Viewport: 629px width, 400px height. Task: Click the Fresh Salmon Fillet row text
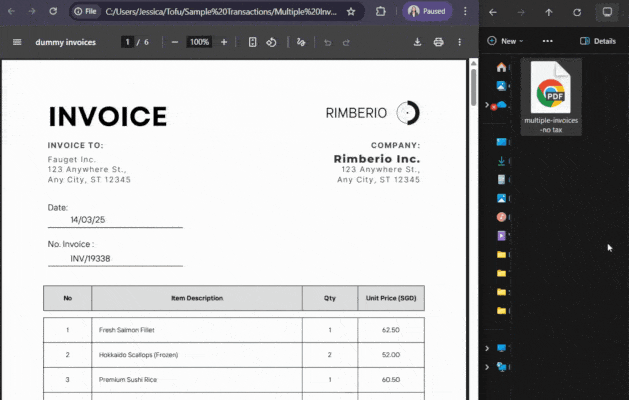126,330
